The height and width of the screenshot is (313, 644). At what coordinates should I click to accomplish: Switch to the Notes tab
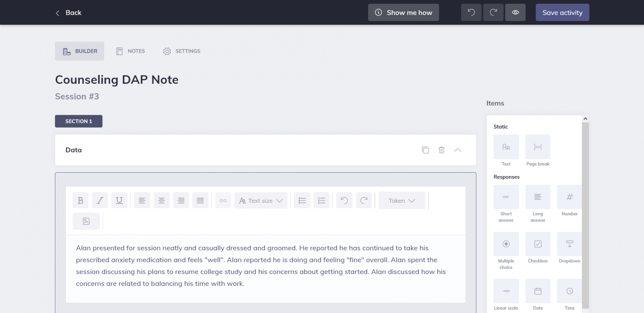click(x=130, y=51)
